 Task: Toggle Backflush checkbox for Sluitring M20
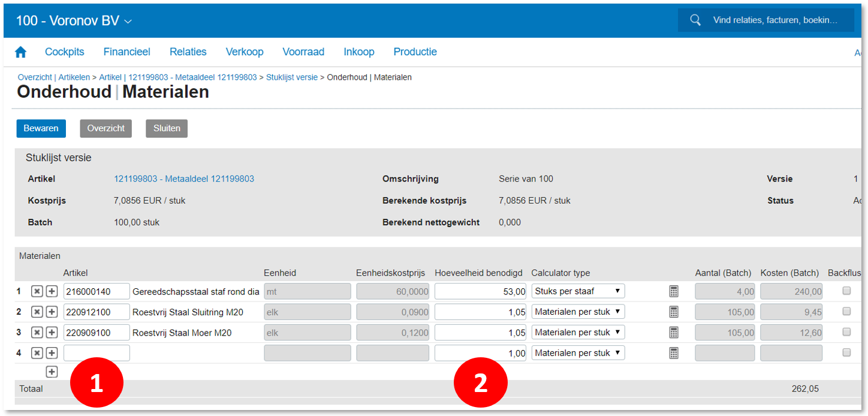point(846,311)
